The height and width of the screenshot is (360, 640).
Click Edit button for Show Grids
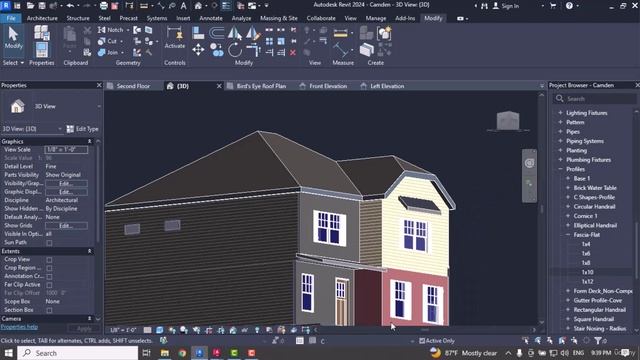point(66,226)
